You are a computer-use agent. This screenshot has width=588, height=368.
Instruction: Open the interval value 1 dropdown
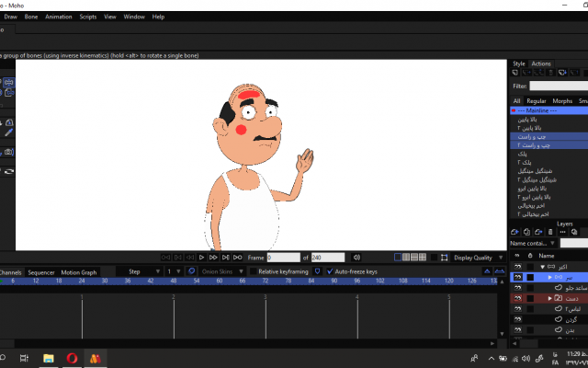tap(174, 271)
